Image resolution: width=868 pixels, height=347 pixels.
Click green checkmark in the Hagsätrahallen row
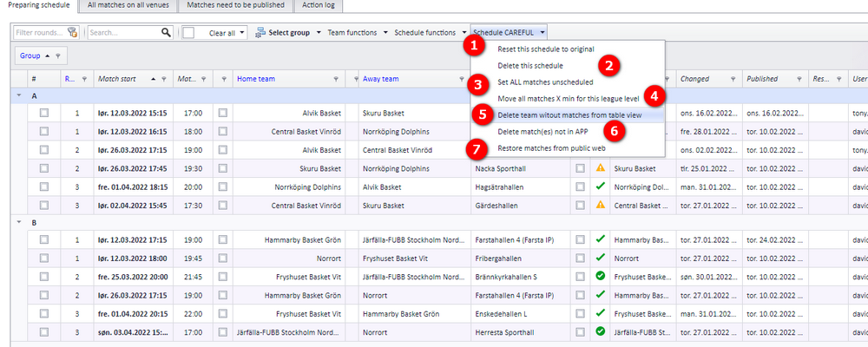pyautogui.click(x=600, y=187)
